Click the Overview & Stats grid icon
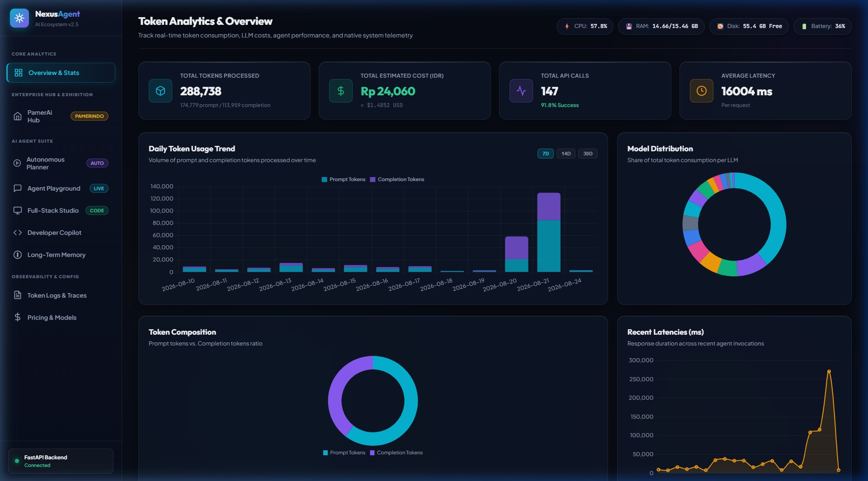The width and height of the screenshot is (868, 481). (x=19, y=73)
